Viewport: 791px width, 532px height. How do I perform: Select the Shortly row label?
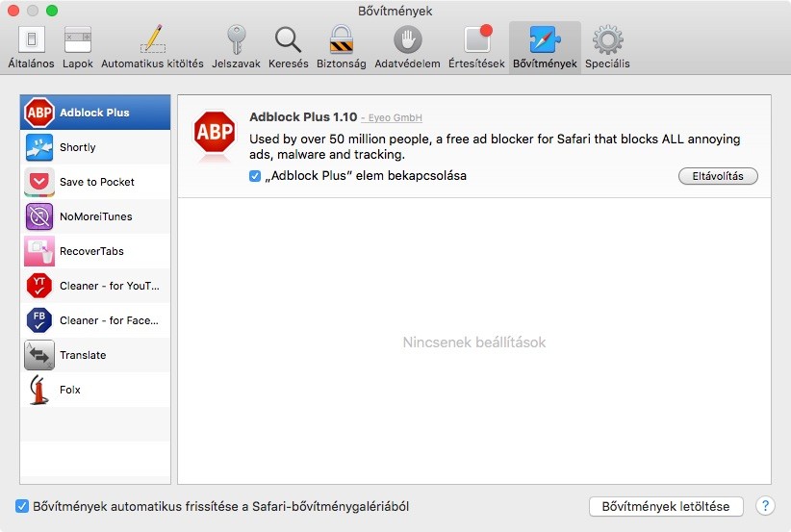pos(78,147)
